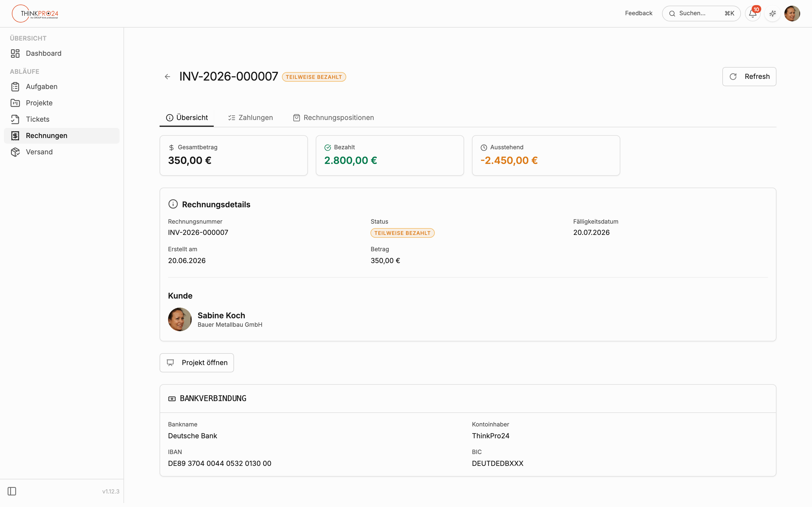This screenshot has height=507, width=812.
Task: Click the Projekt öffnen button
Action: (197, 363)
